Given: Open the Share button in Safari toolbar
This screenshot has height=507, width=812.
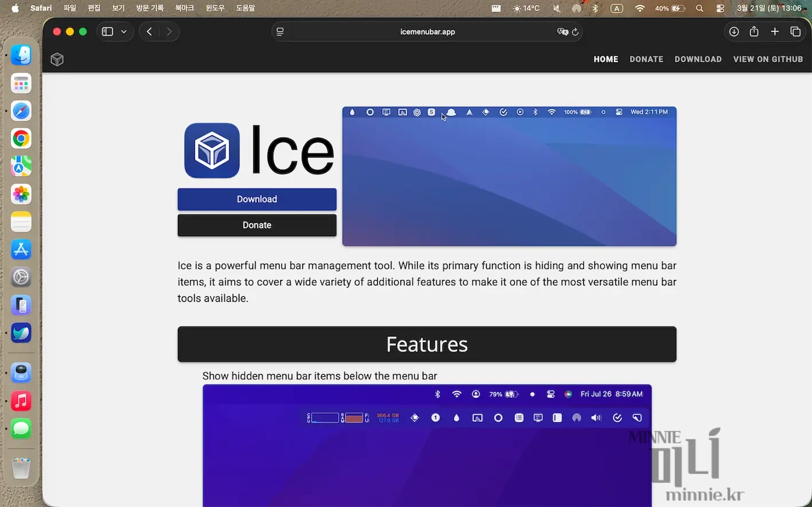Looking at the screenshot, I should click(x=754, y=32).
